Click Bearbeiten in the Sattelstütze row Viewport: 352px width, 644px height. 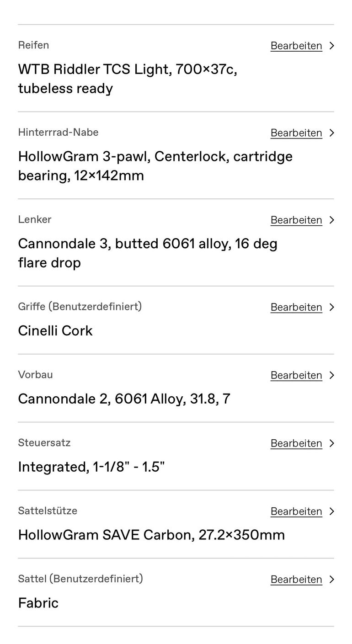(x=296, y=511)
